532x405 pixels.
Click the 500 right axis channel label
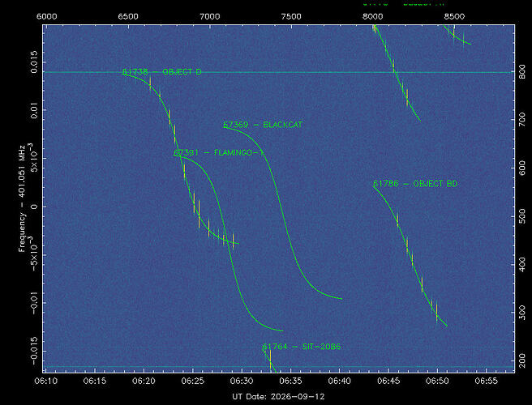[x=522, y=216]
